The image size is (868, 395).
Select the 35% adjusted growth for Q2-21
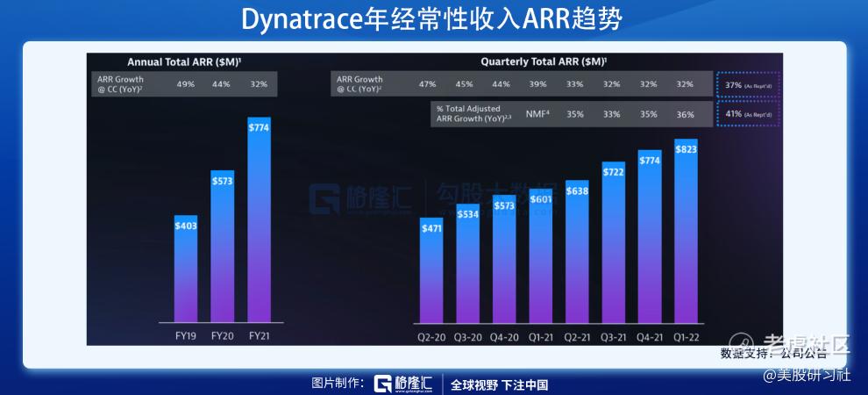click(574, 114)
